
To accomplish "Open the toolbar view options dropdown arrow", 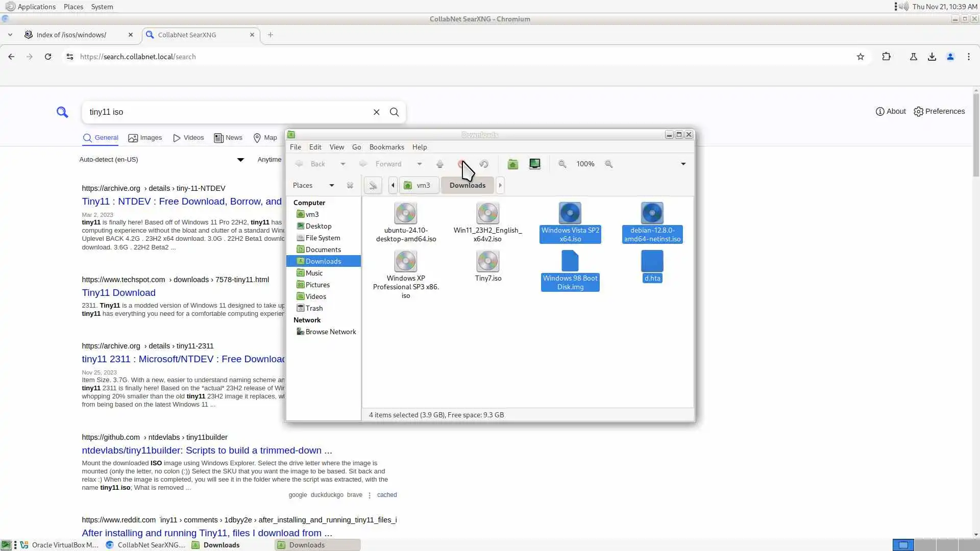I will [x=683, y=164].
